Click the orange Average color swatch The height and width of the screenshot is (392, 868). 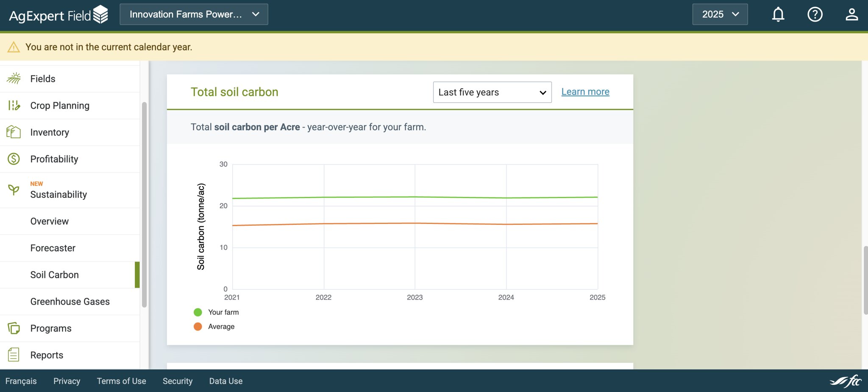(198, 327)
